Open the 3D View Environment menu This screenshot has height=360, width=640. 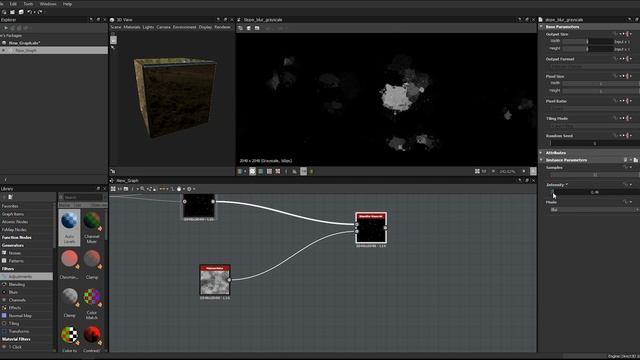click(184, 27)
